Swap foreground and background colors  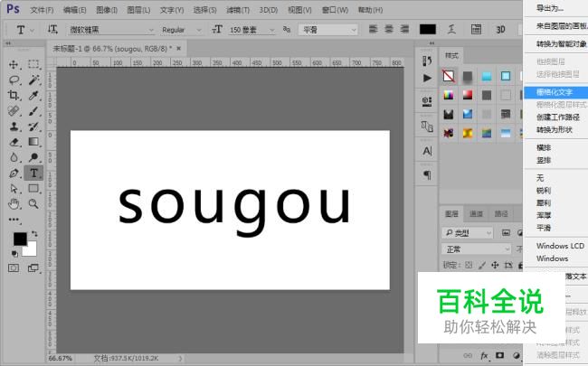click(x=34, y=234)
